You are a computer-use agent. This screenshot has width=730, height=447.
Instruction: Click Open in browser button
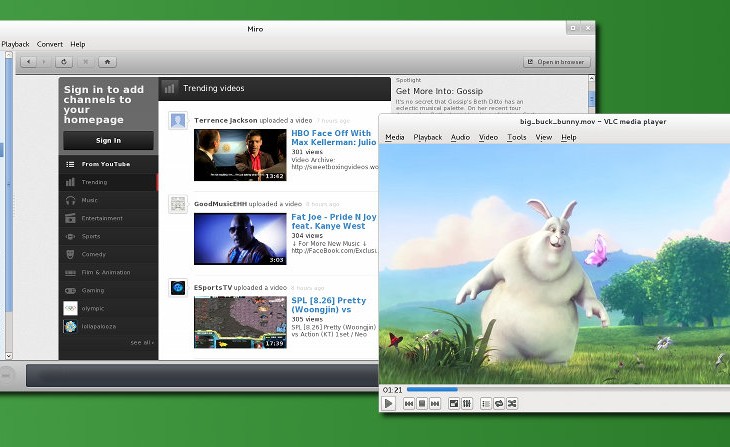click(x=556, y=62)
